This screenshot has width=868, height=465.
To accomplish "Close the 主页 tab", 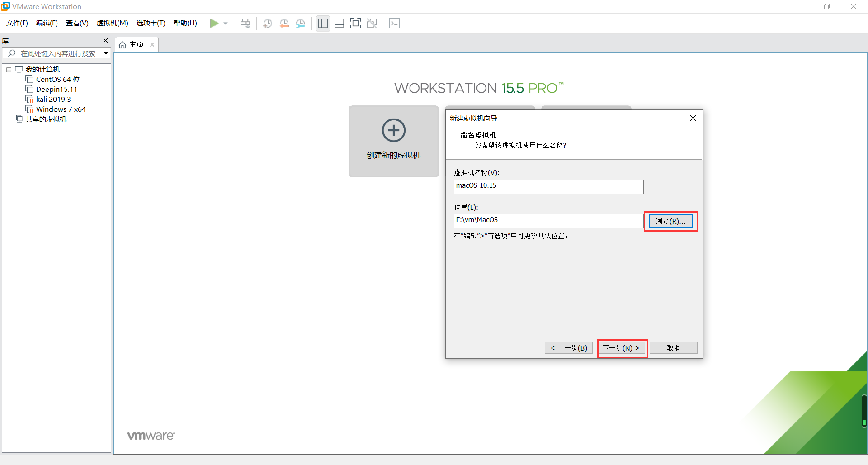I will pyautogui.click(x=152, y=44).
